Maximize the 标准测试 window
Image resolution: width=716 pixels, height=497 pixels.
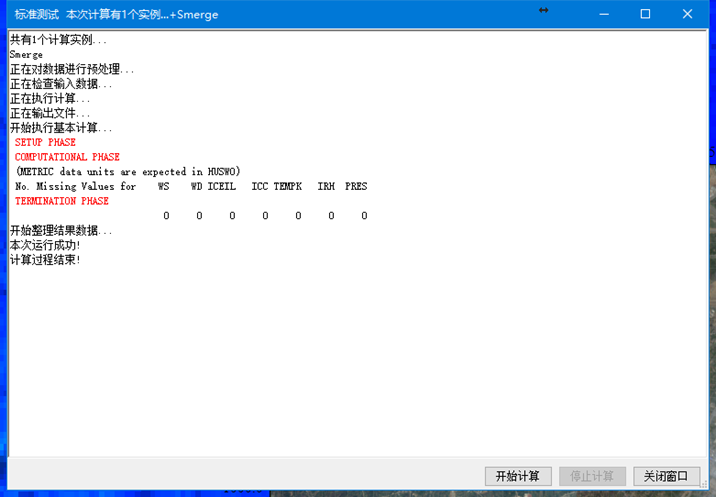pyautogui.click(x=645, y=14)
